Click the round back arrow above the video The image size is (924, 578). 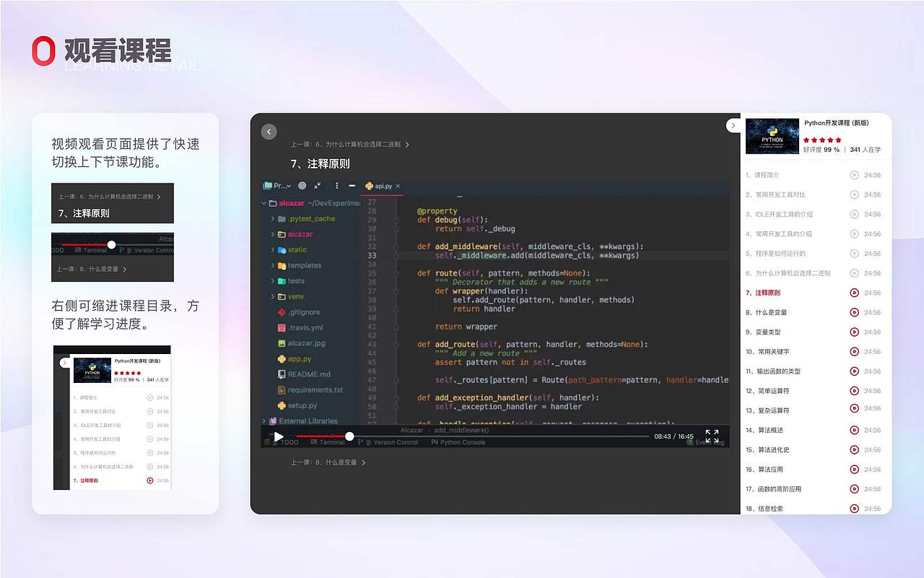[269, 131]
